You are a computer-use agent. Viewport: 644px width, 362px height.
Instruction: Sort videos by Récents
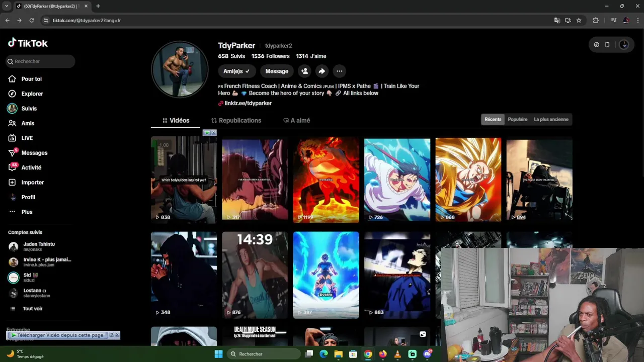click(493, 119)
